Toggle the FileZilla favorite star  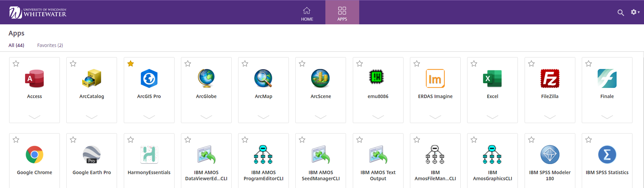[x=531, y=63]
